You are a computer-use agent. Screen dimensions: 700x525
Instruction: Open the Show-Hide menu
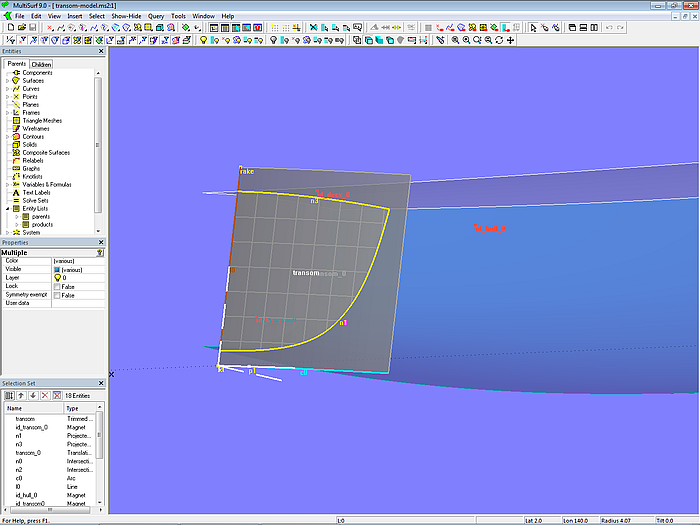(126, 16)
